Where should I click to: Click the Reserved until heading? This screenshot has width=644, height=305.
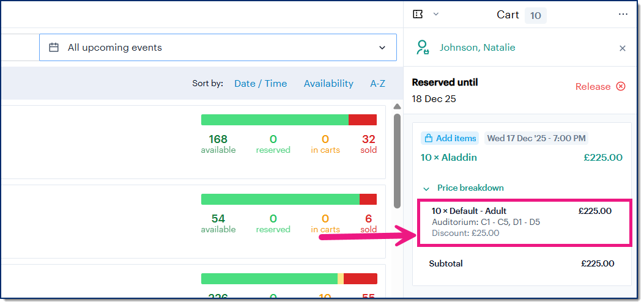pos(445,83)
